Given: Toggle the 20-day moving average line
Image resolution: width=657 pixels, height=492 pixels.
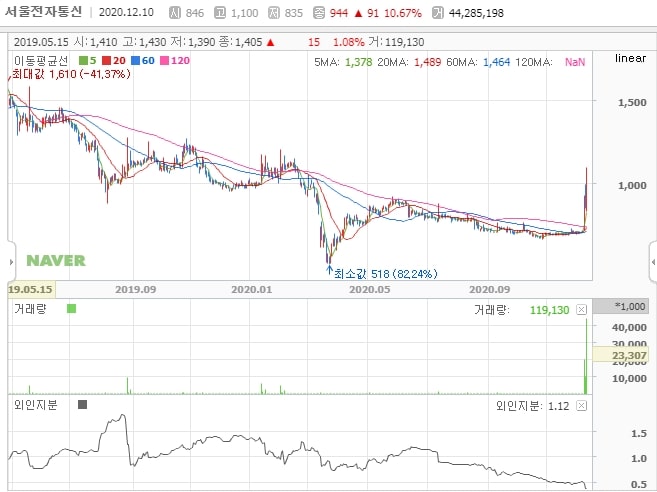Looking at the screenshot, I should [x=114, y=61].
